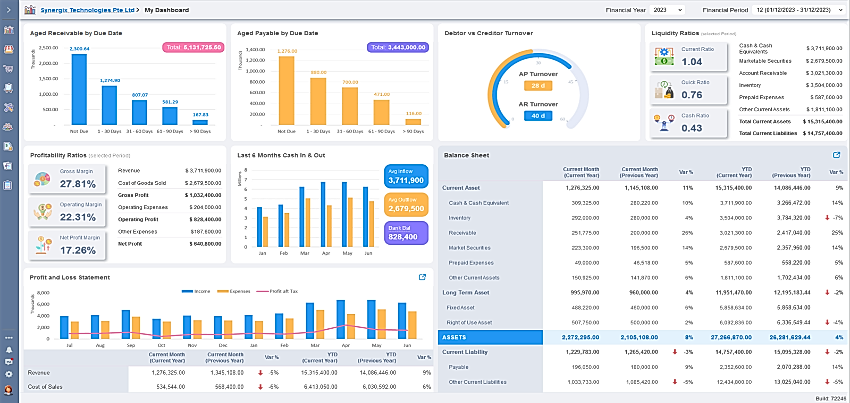Click the pink Aged Receivable Total badge
Screen dimensions: 850x403
click(193, 48)
